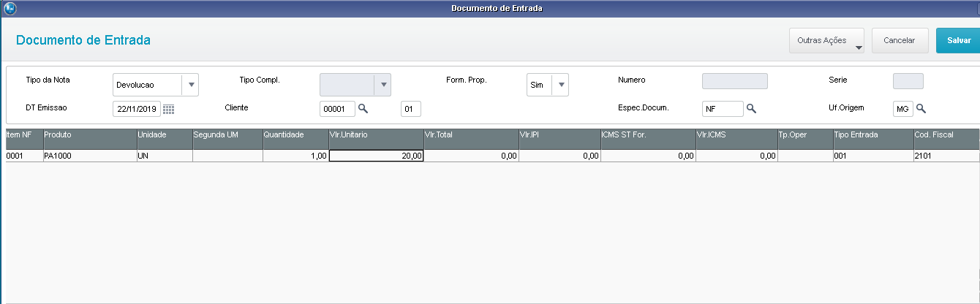Viewport: 980px width, 304px height.
Task: Select the Tipo Entrada column header
Action: tap(872, 139)
